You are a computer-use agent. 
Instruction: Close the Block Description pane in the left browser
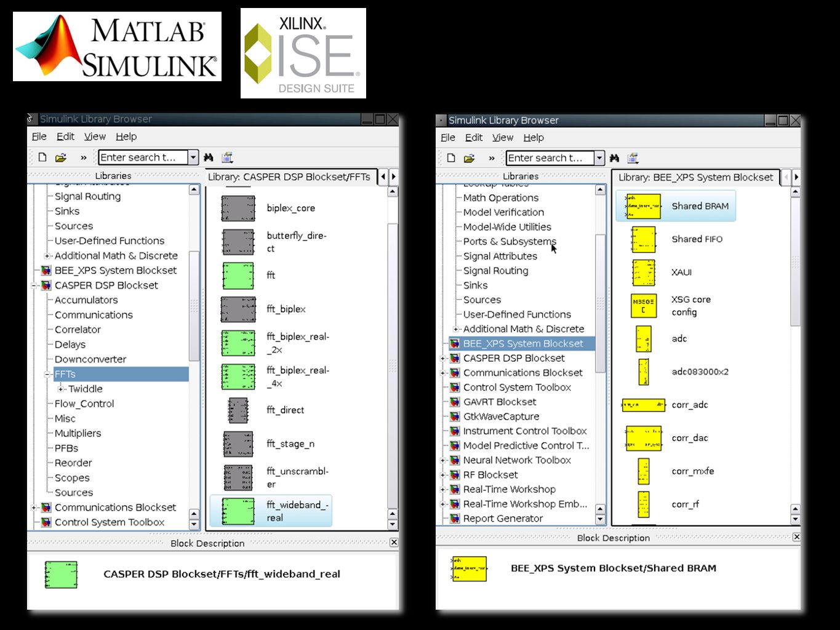pyautogui.click(x=394, y=543)
